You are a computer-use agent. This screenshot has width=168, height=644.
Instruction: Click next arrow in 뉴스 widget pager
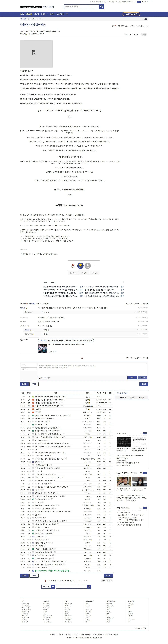146,473
